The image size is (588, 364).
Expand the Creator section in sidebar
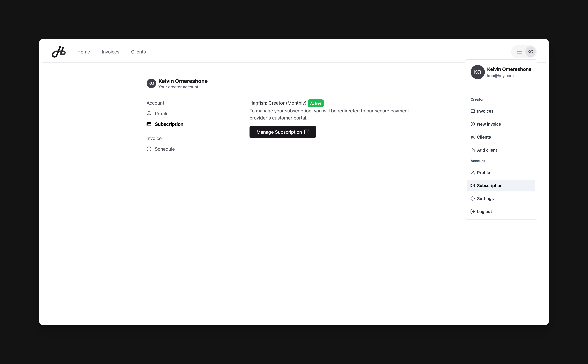[477, 99]
